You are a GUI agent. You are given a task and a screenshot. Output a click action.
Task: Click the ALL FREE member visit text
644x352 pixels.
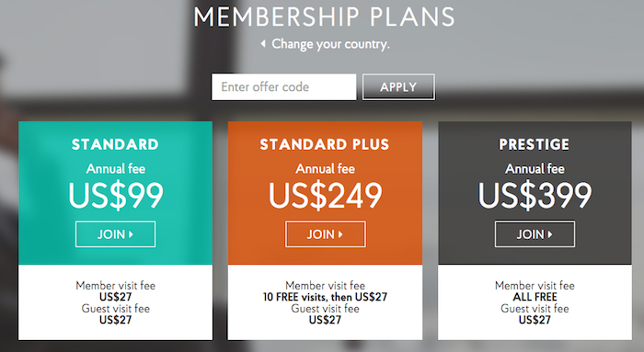(x=535, y=297)
